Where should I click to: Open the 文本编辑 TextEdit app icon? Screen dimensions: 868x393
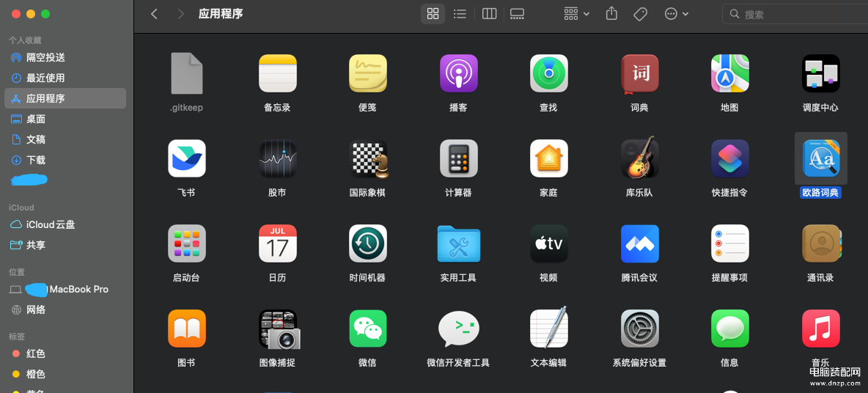pos(548,328)
